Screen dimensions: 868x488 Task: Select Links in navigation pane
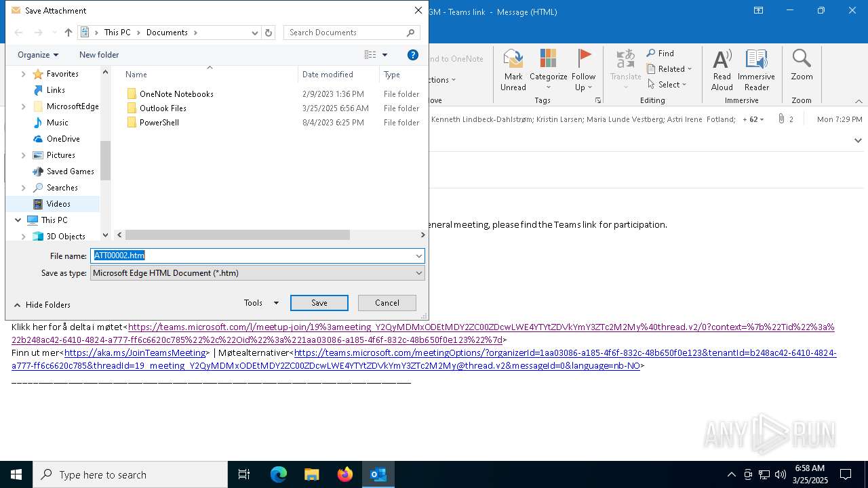point(56,90)
